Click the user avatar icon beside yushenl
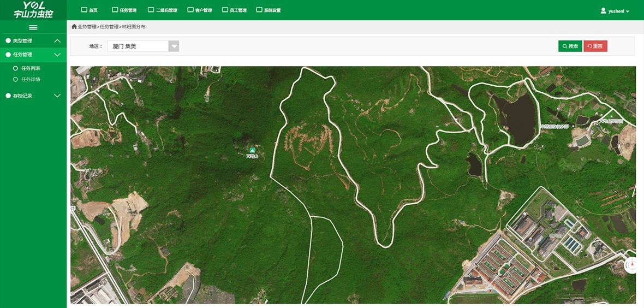 (x=603, y=10)
